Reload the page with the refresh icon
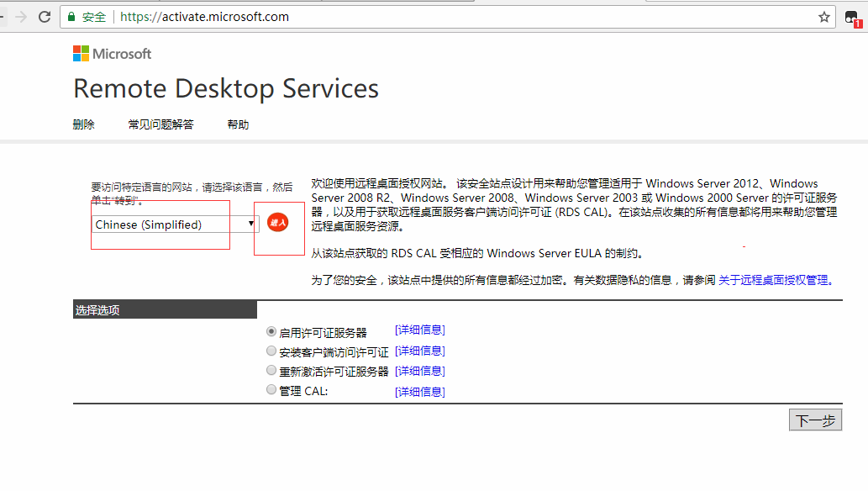The height and width of the screenshot is (491, 868). (45, 17)
